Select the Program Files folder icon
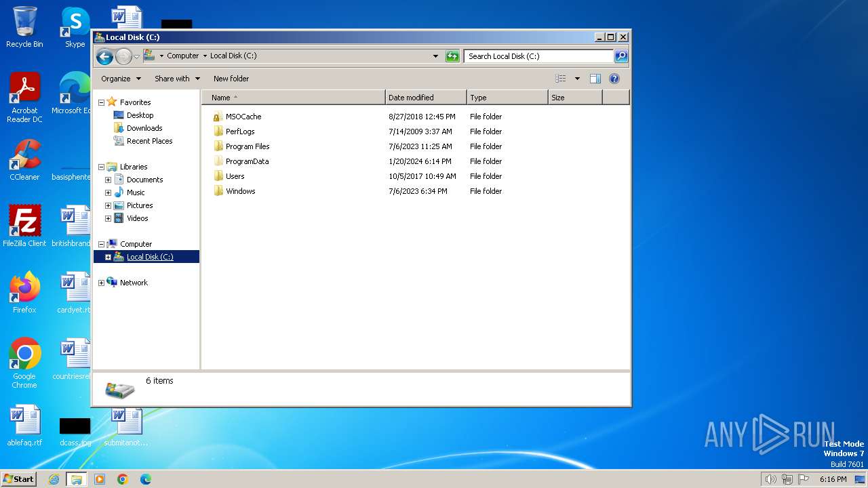Viewport: 868px width, 488px height. (218, 146)
